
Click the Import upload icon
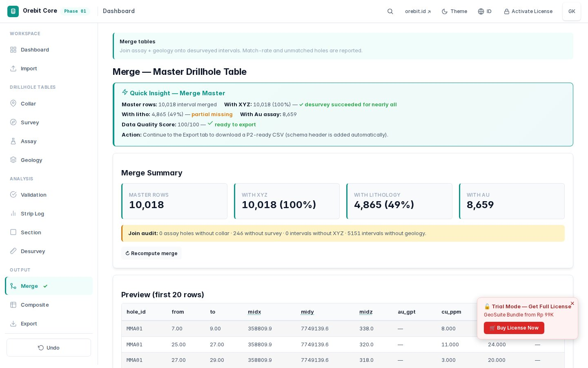(x=13, y=69)
